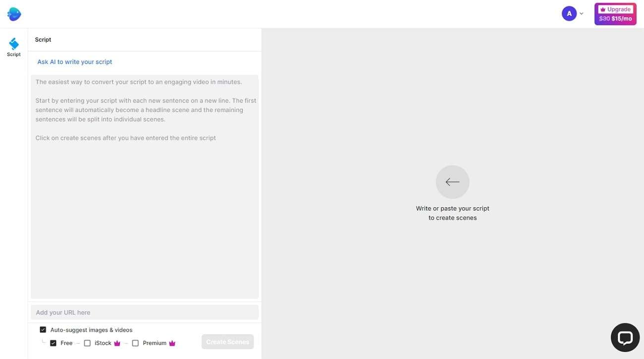Expand the account dropdown chevron
This screenshot has height=359, width=644.
(582, 14)
